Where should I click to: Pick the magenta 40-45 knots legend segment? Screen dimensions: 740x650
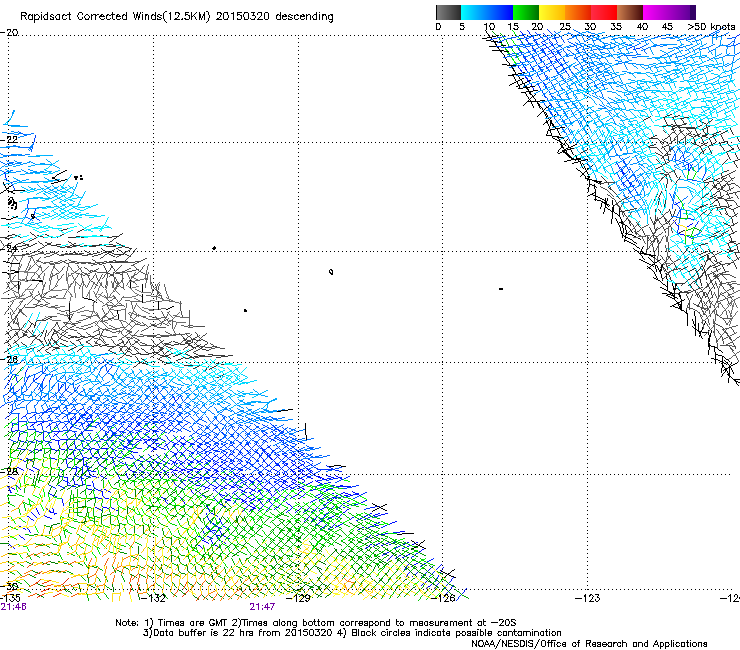click(656, 12)
